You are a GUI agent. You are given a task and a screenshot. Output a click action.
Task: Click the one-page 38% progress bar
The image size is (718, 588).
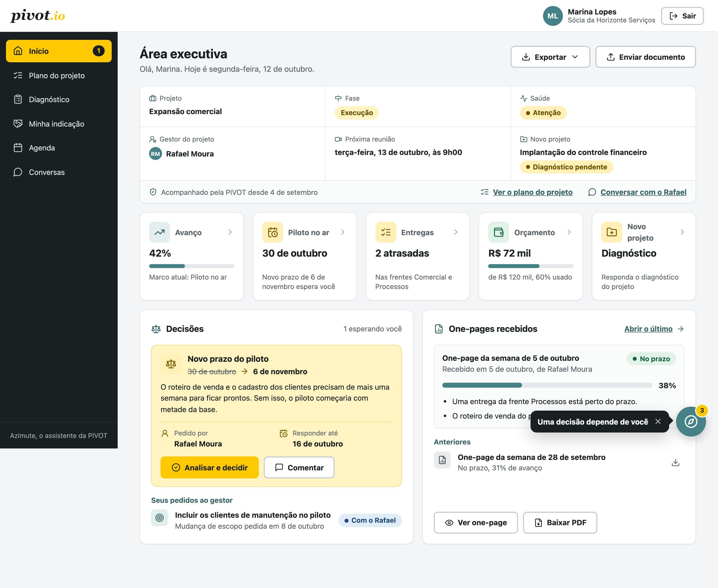coord(547,385)
